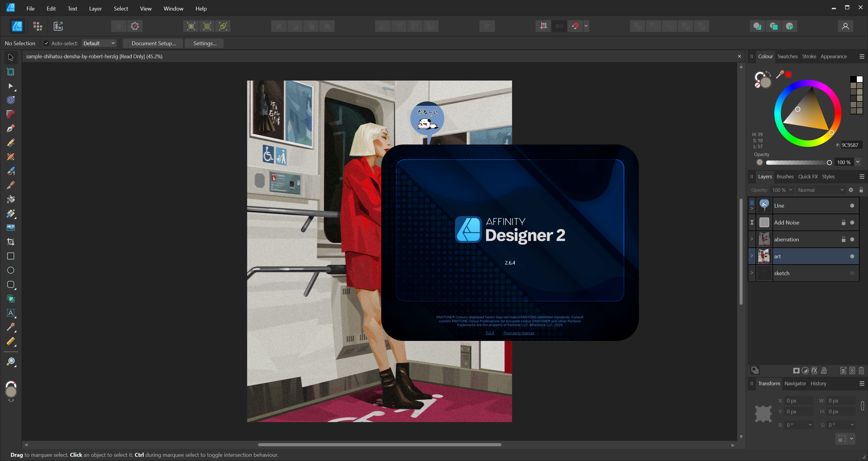Select the Pen tool
The image size is (868, 461).
click(11, 129)
